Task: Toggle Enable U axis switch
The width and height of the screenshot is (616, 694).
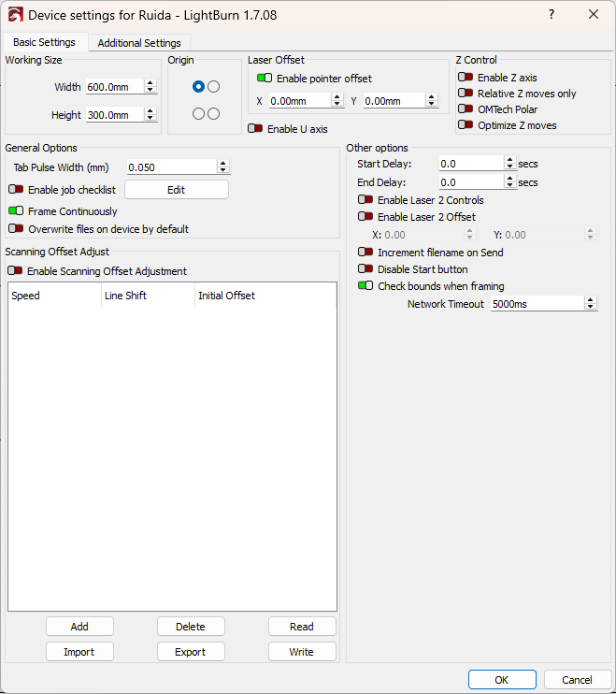Action: click(255, 128)
